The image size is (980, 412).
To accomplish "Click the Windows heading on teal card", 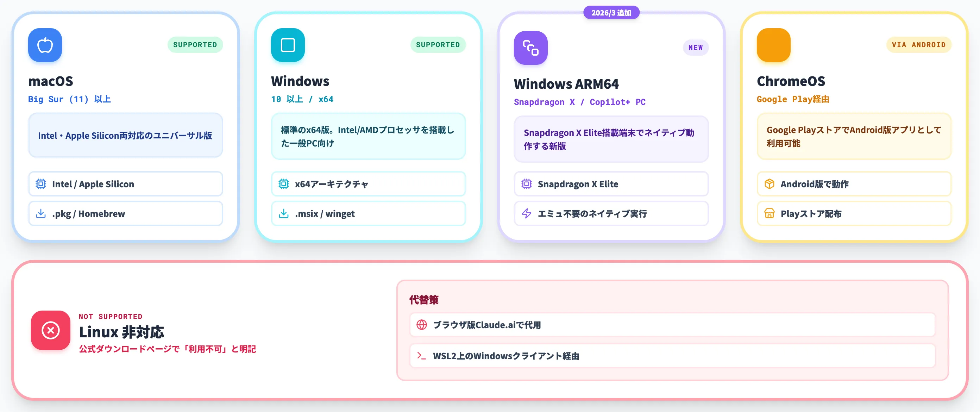I will click(x=300, y=81).
